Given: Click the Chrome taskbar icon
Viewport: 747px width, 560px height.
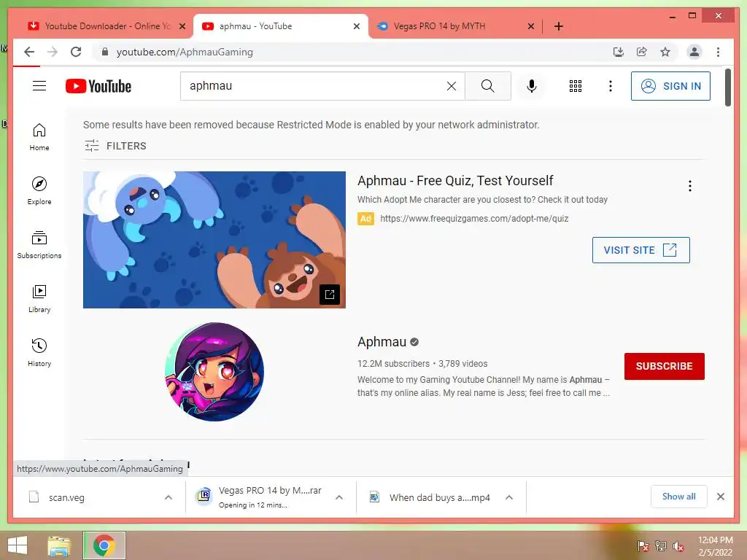Looking at the screenshot, I should point(104,545).
